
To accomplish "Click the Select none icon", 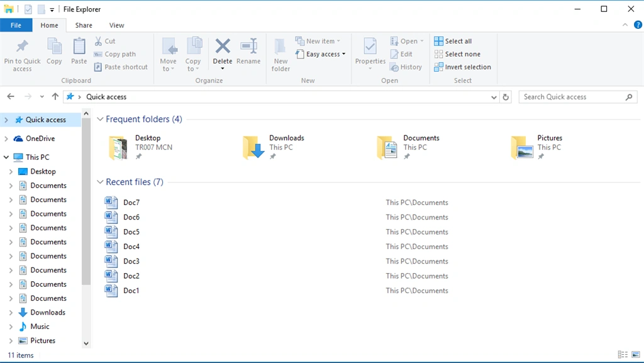I will click(x=438, y=54).
